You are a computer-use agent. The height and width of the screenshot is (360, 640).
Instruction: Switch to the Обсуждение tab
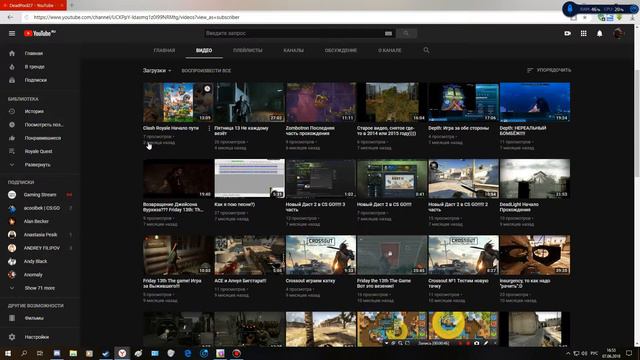341,50
